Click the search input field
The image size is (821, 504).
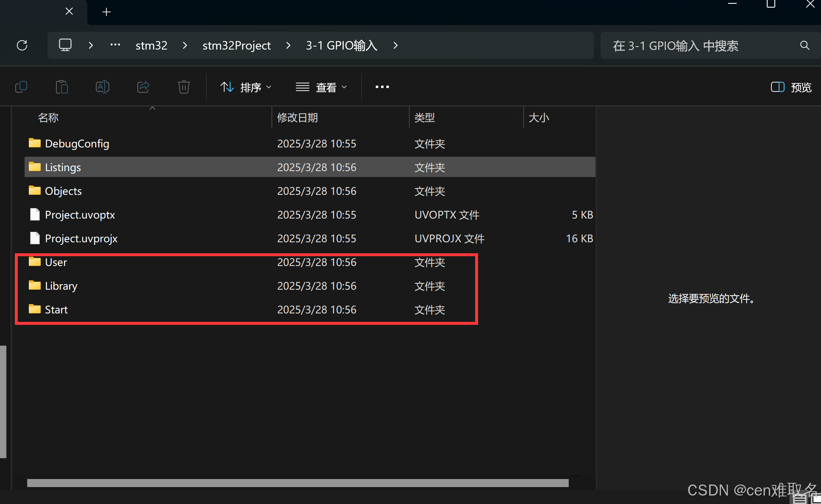(x=699, y=45)
